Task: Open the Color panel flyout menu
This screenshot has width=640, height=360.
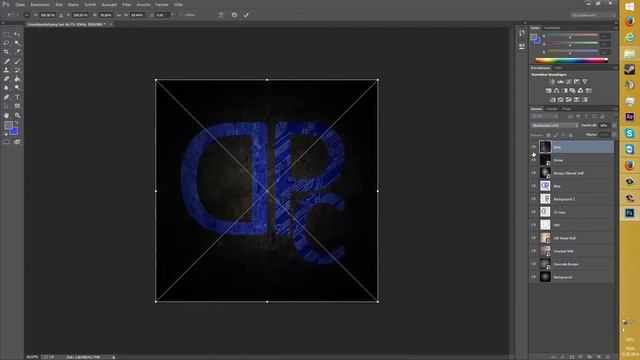Action: coord(615,28)
